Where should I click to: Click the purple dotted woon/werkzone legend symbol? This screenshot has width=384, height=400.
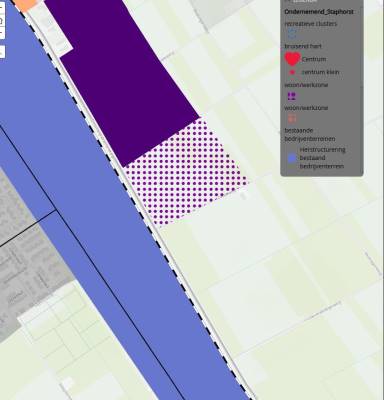coord(292,96)
